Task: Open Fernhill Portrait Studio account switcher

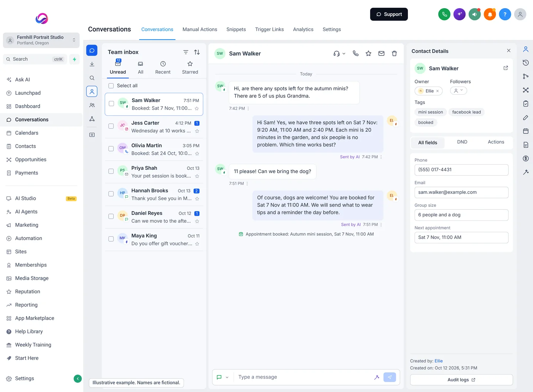Action: pyautogui.click(x=41, y=40)
